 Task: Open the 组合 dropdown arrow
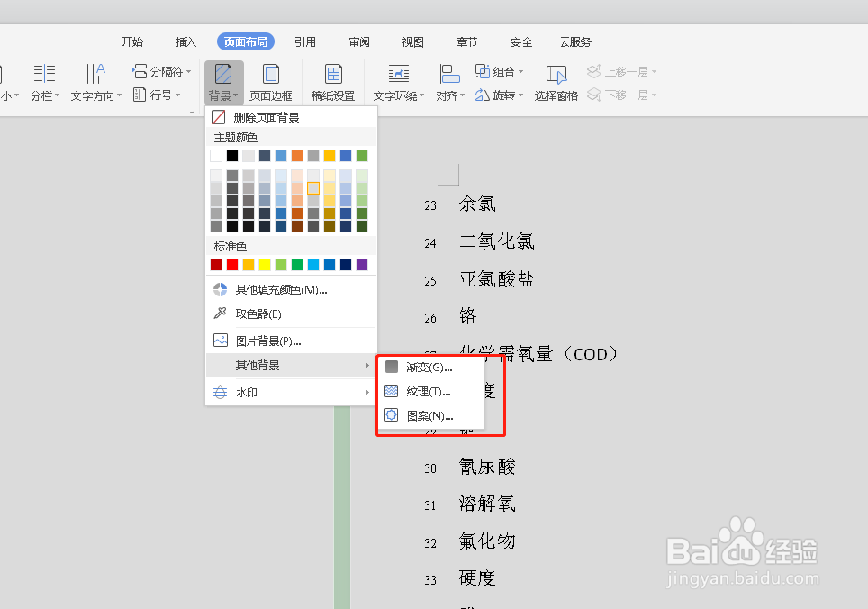(521, 71)
